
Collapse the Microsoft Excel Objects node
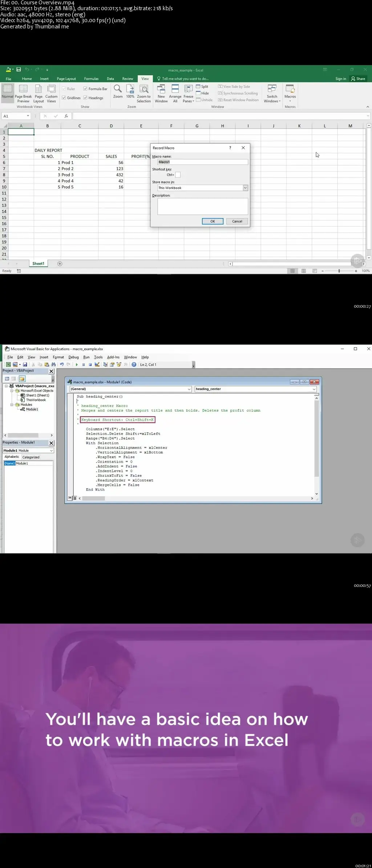pyautogui.click(x=12, y=391)
